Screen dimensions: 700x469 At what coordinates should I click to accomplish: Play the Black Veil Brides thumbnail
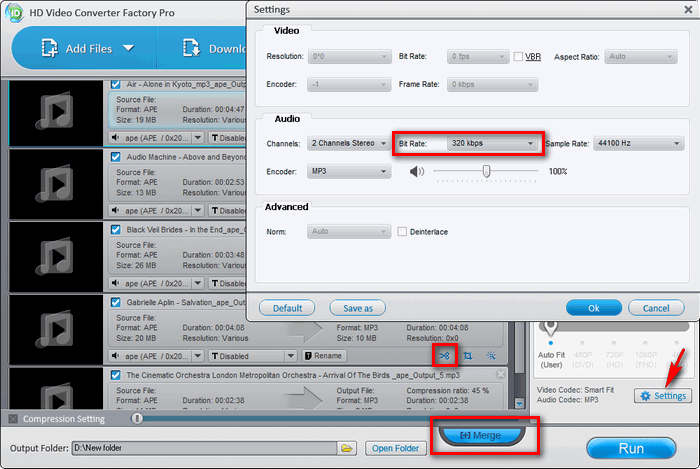[56, 256]
